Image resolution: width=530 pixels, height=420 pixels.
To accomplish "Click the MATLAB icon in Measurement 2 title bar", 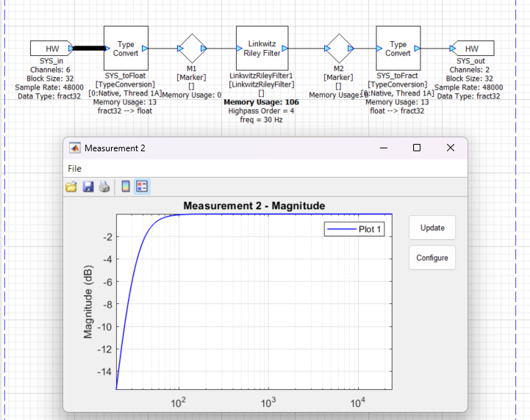I will pos(75,148).
